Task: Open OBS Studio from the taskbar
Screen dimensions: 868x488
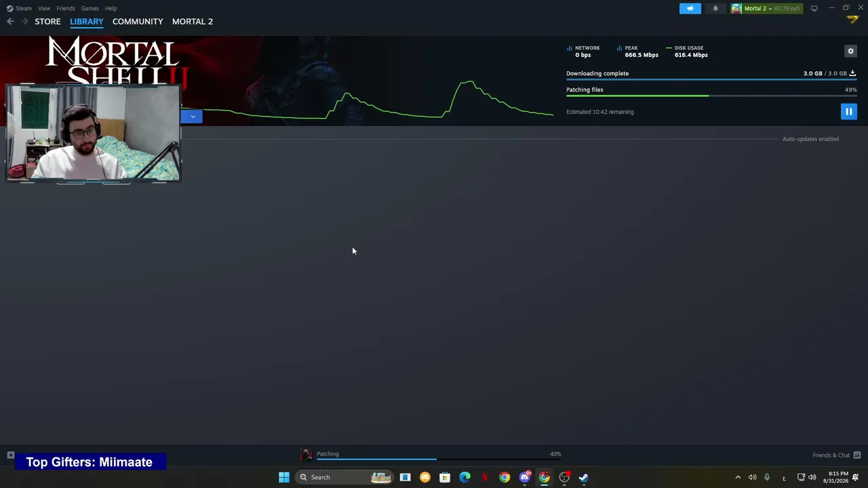Action: 564,477
